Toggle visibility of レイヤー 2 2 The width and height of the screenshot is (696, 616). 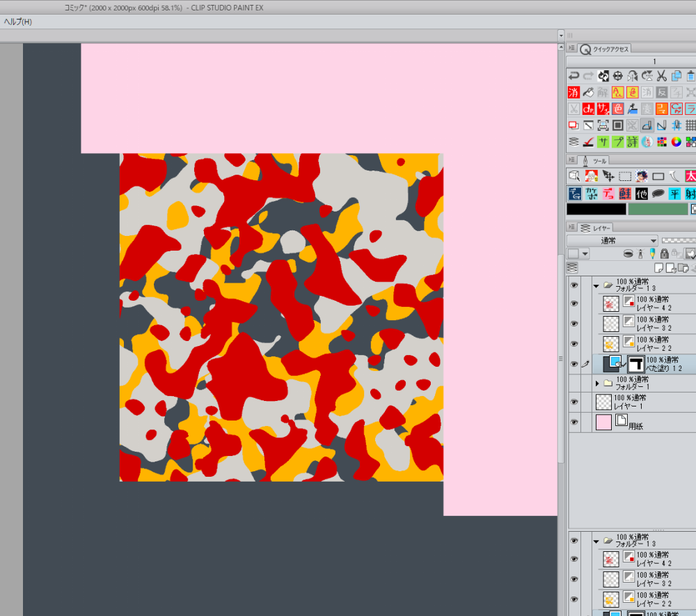(x=574, y=344)
